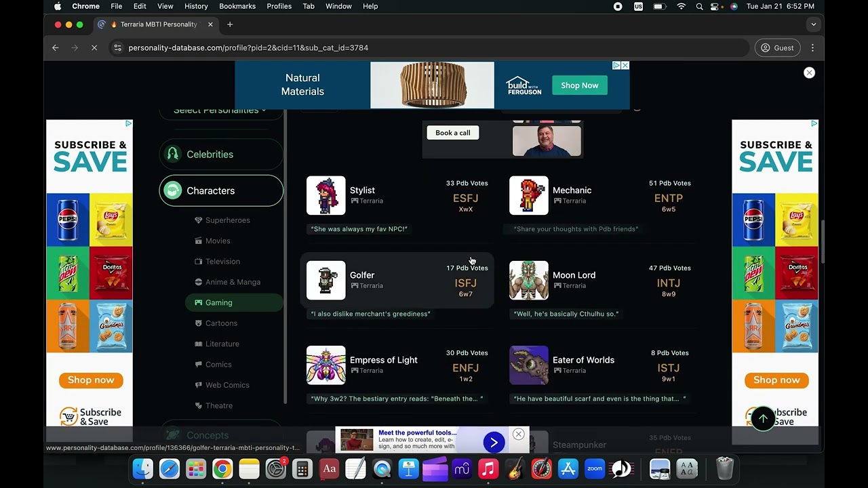Click the bottom ad blue arrow button

coord(494,443)
